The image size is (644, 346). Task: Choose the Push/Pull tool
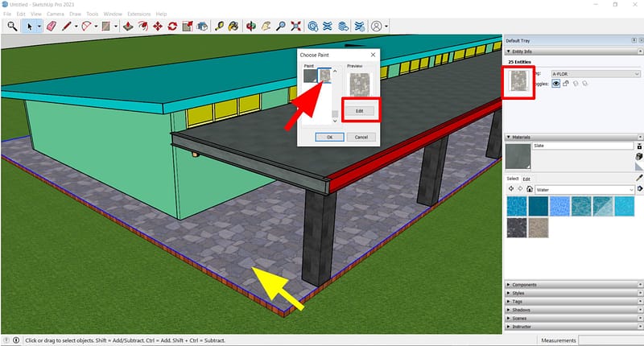pos(127,27)
